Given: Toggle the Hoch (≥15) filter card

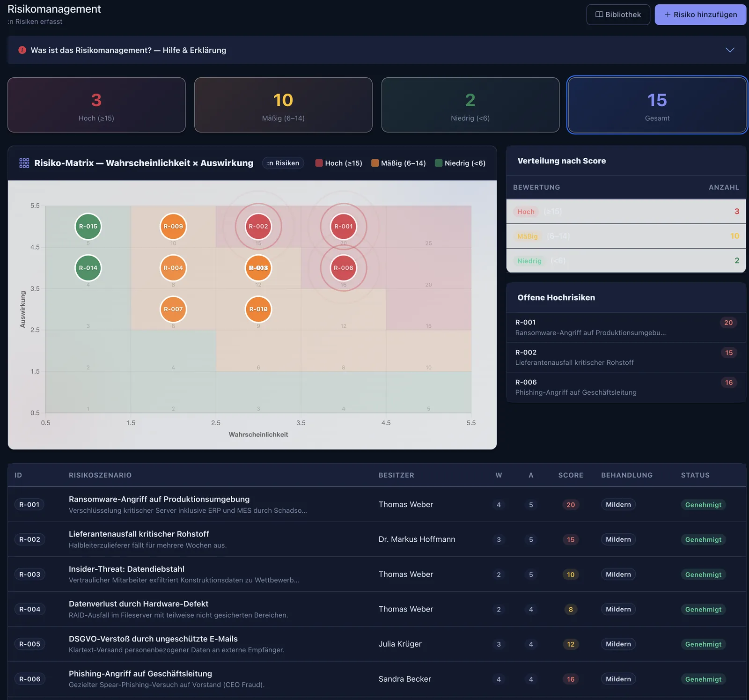Looking at the screenshot, I should pos(96,105).
